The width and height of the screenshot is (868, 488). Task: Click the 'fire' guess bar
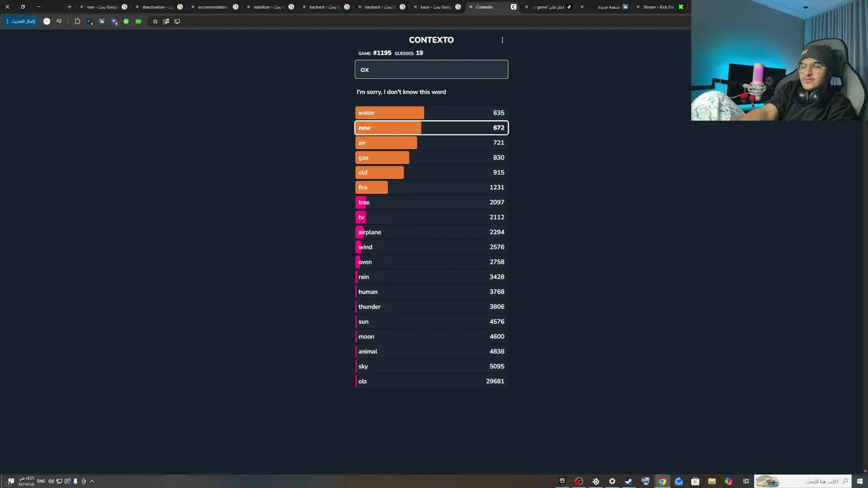click(372, 187)
